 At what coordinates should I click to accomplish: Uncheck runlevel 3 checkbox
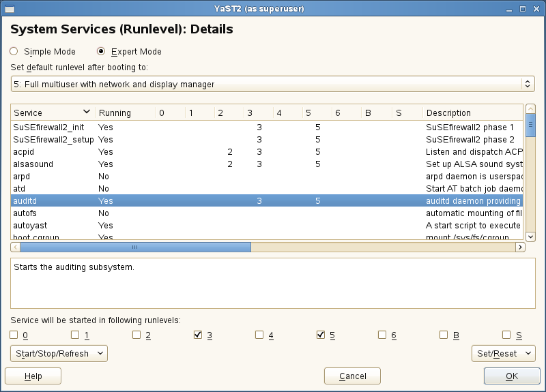pyautogui.click(x=198, y=335)
